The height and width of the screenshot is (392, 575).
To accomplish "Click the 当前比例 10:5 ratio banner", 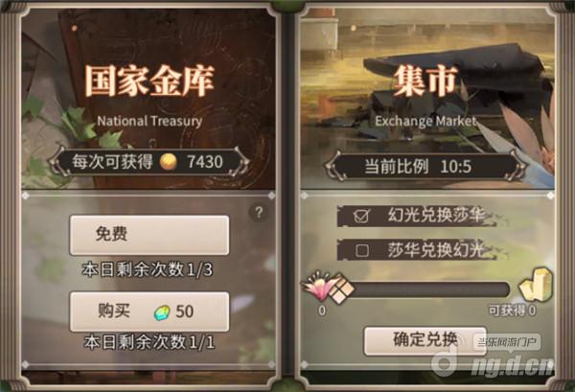I will tap(425, 167).
